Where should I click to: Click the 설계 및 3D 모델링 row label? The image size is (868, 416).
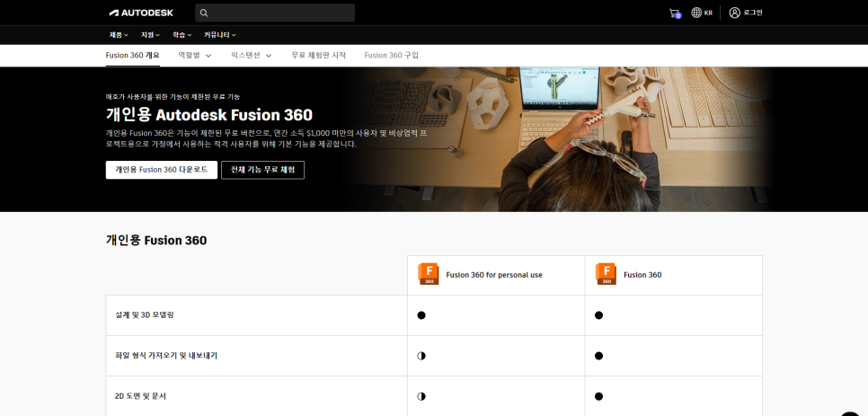pos(143,315)
